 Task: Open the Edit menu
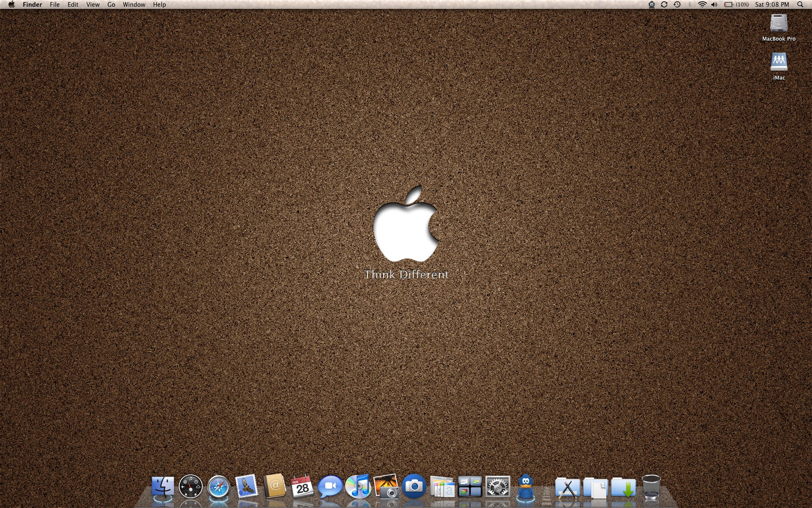click(73, 5)
